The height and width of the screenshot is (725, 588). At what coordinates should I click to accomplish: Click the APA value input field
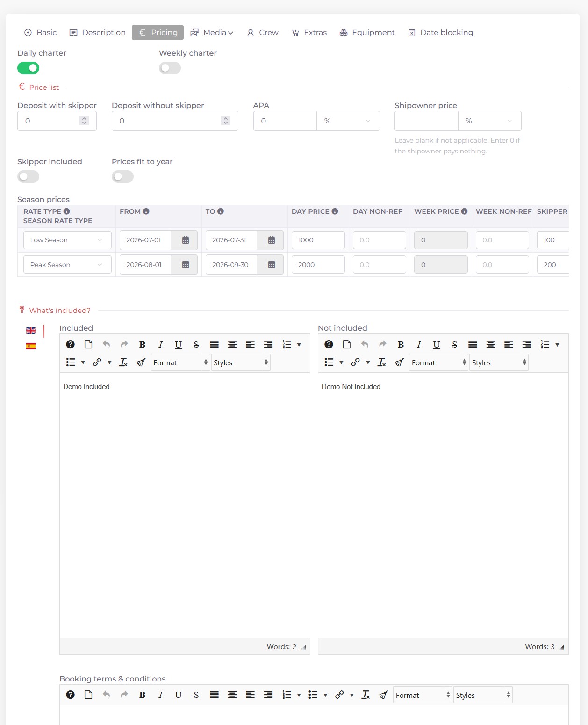point(285,121)
